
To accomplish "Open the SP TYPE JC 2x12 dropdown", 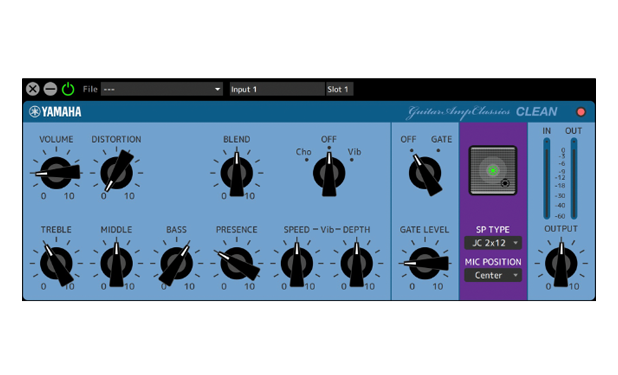I will (493, 243).
